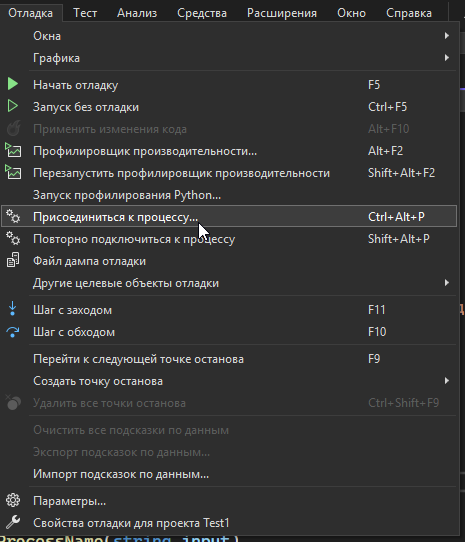This screenshot has height=542, width=465.
Task: Click the wrench icon for Test1 properties
Action: pos(13,522)
